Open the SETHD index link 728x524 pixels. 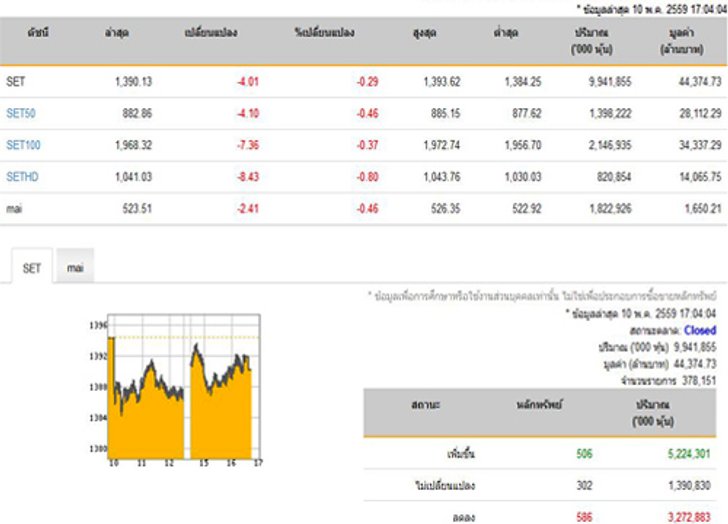[x=22, y=177]
